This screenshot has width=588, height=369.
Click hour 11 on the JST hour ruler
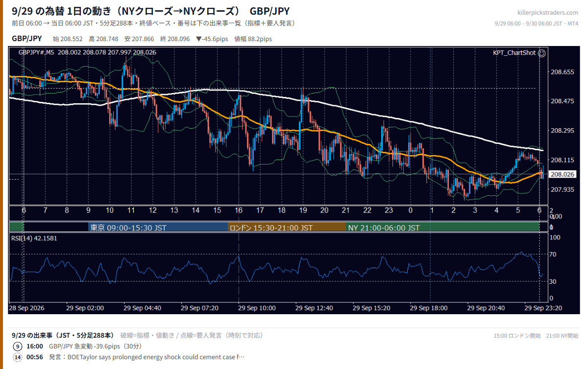pos(131,210)
